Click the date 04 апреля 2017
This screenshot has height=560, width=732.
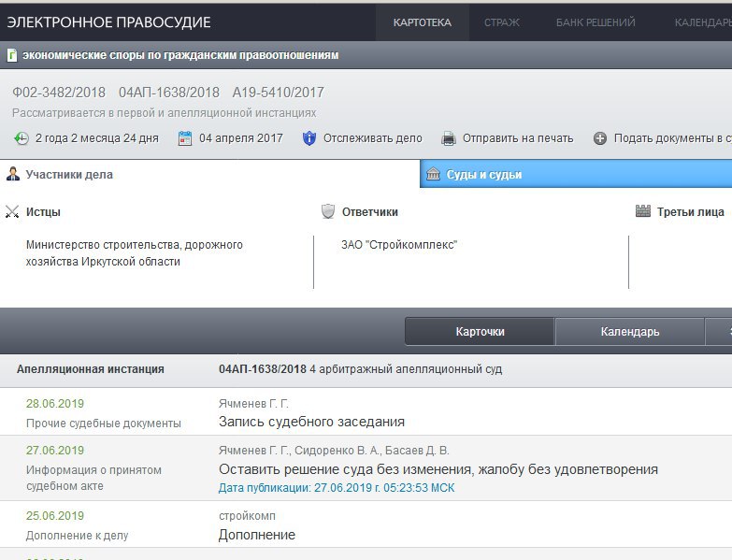[x=241, y=138]
